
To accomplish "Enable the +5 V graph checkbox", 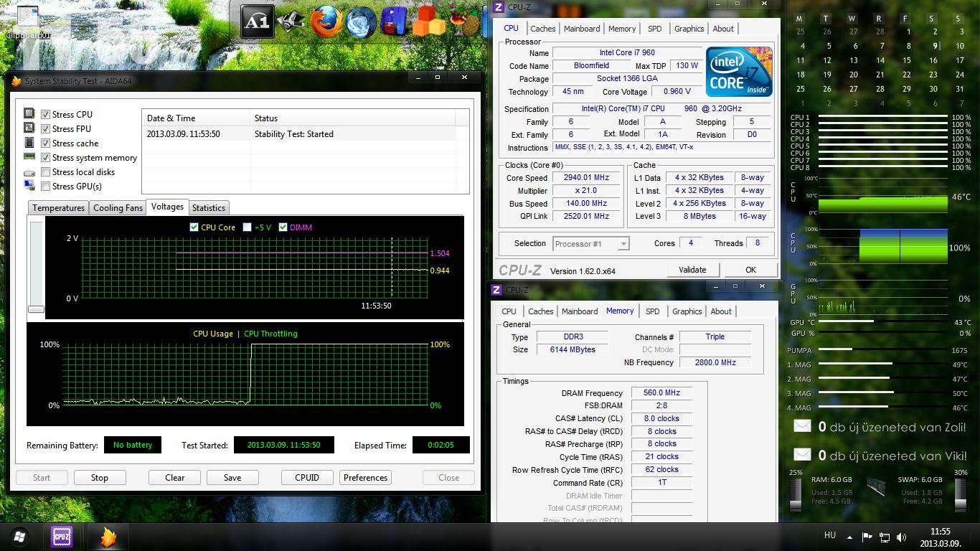I will click(247, 227).
